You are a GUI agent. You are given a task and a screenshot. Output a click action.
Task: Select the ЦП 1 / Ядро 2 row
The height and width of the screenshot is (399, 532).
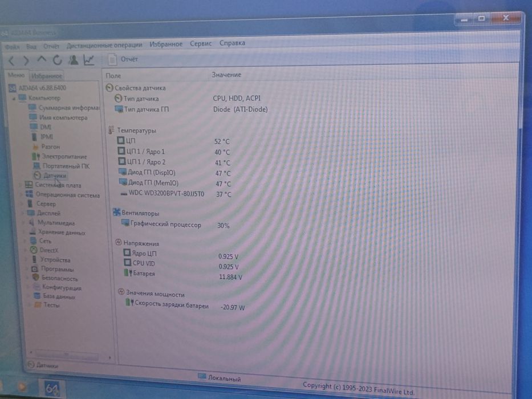click(142, 162)
